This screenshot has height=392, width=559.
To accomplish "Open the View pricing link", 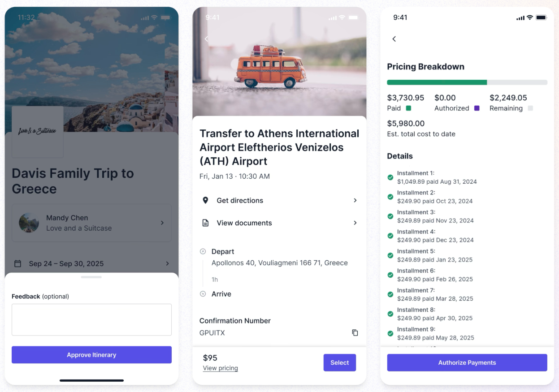I will 220,368.
